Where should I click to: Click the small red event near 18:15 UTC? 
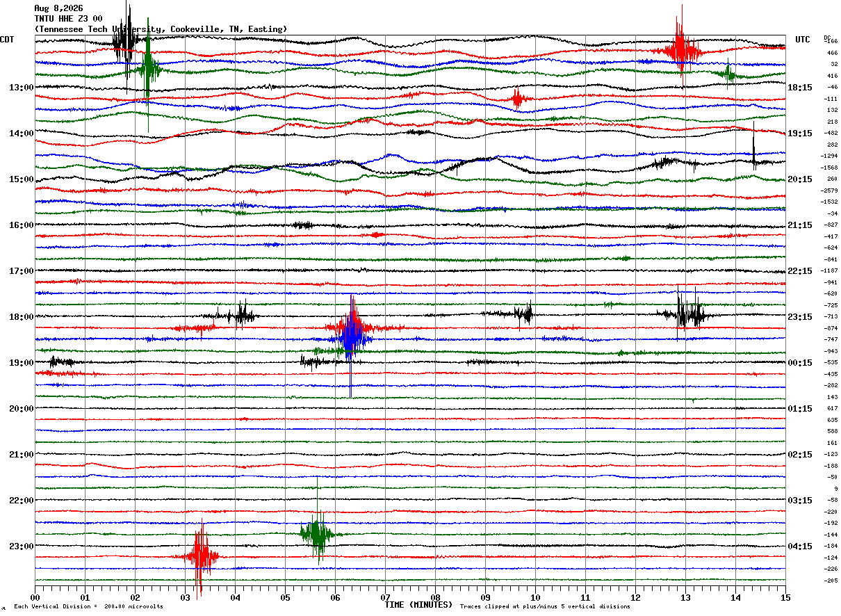517,99
